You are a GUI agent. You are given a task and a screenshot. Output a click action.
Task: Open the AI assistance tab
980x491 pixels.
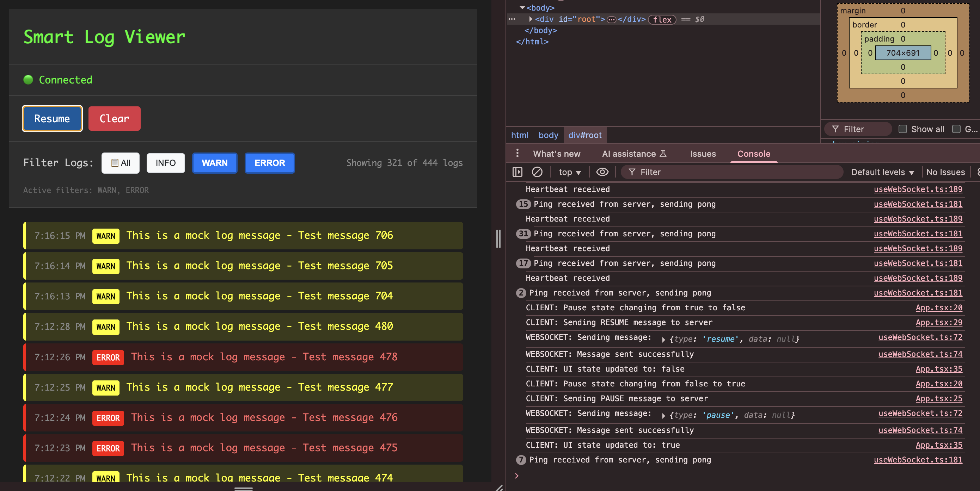tap(634, 154)
